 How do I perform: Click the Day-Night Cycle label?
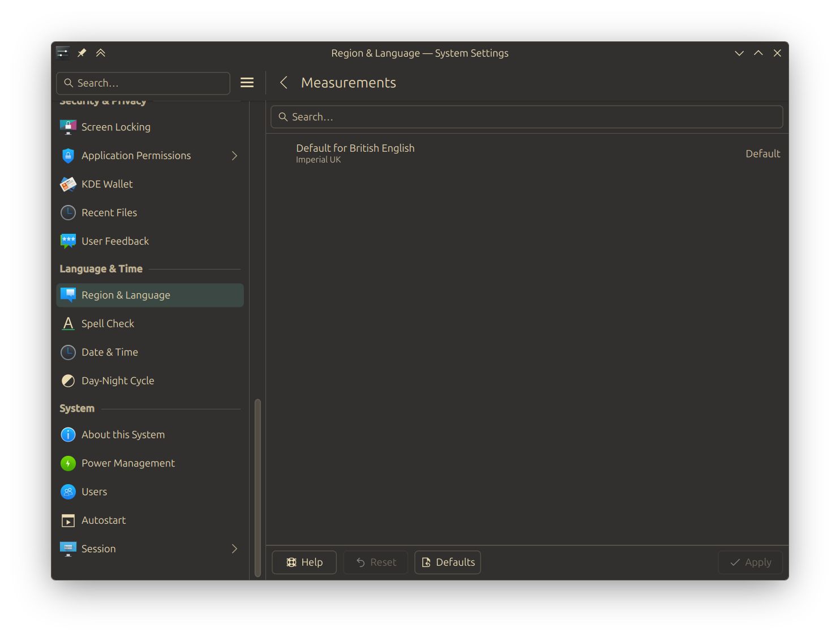coord(118,381)
